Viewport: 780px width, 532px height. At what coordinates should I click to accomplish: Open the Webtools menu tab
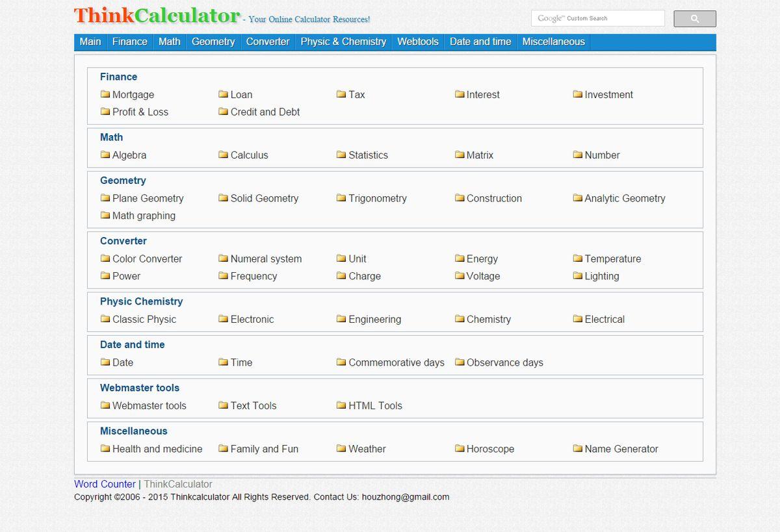coord(418,42)
